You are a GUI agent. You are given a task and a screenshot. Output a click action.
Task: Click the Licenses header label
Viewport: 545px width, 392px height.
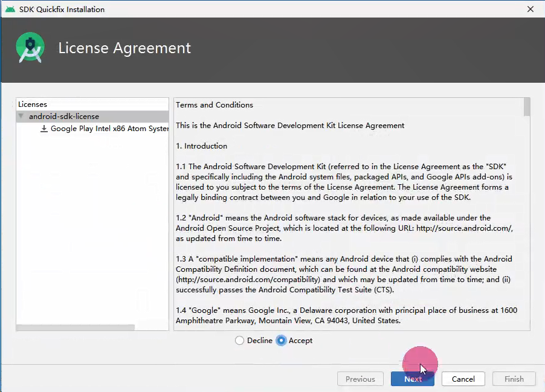(x=32, y=104)
